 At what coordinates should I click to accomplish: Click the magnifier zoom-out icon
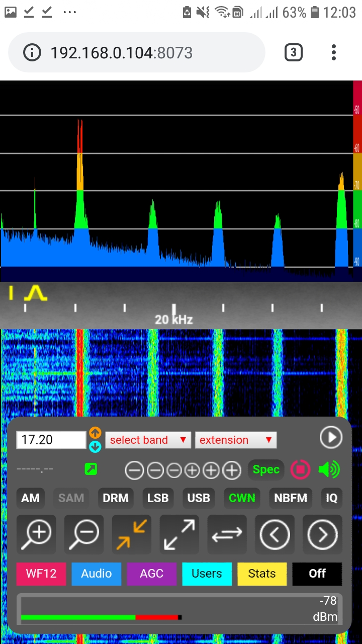tap(84, 534)
